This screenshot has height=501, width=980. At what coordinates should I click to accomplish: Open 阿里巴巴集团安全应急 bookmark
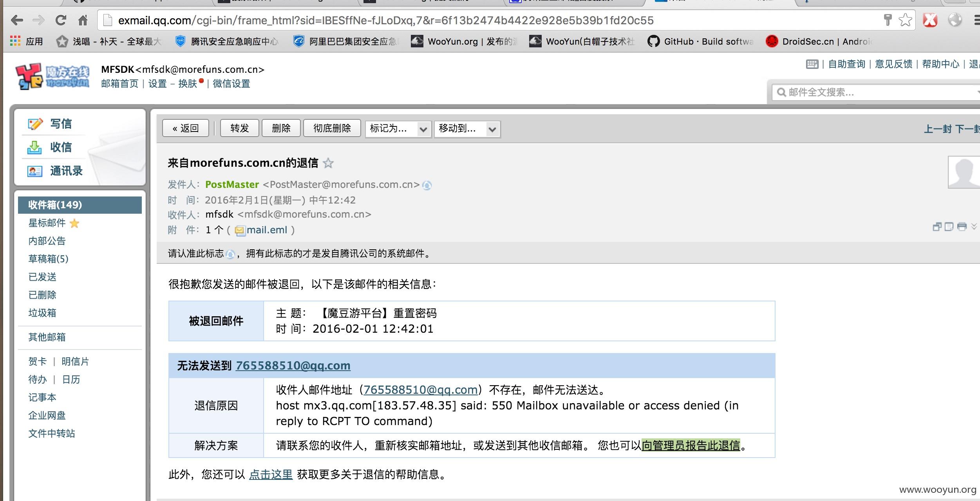345,41
